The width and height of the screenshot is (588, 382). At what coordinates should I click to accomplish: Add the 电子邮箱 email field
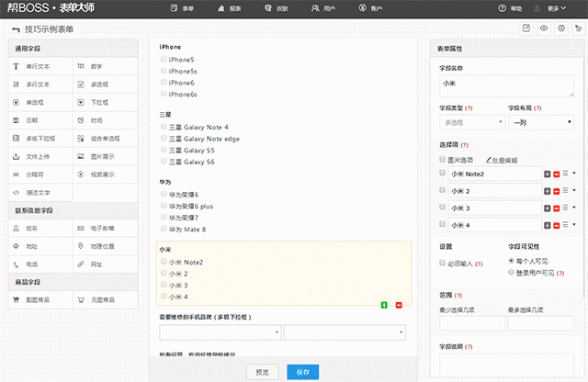click(x=106, y=229)
